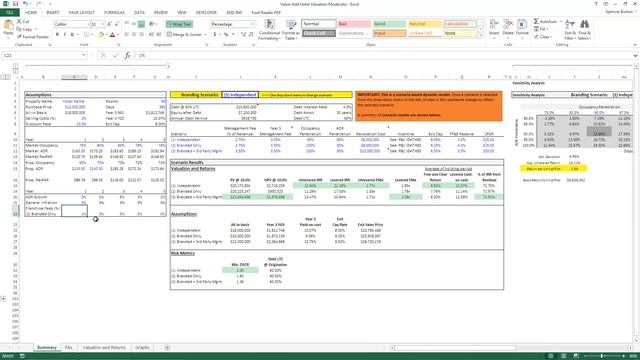The width and height of the screenshot is (640, 360).
Task: Click the Name Box showing C22
Action: [44, 55]
